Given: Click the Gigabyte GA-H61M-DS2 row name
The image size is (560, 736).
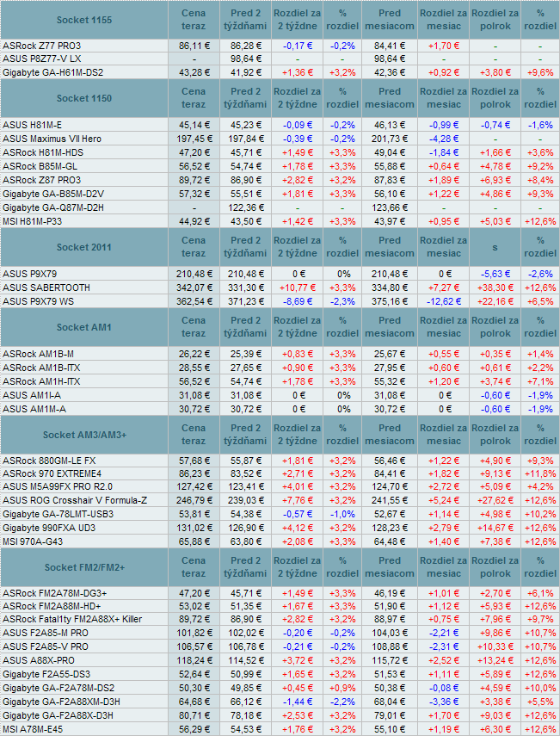Looking at the screenshot, I should [x=53, y=72].
